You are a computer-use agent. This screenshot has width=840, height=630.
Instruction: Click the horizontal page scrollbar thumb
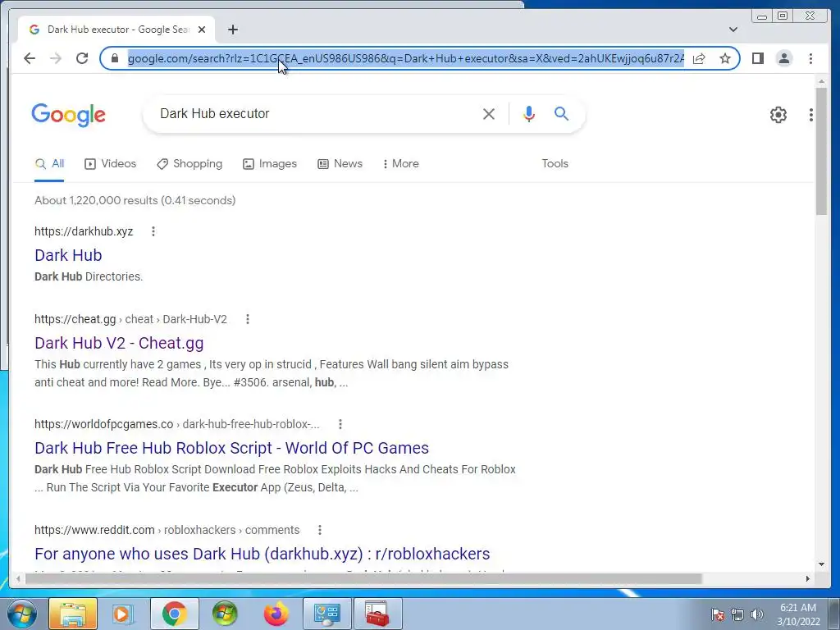click(363, 578)
